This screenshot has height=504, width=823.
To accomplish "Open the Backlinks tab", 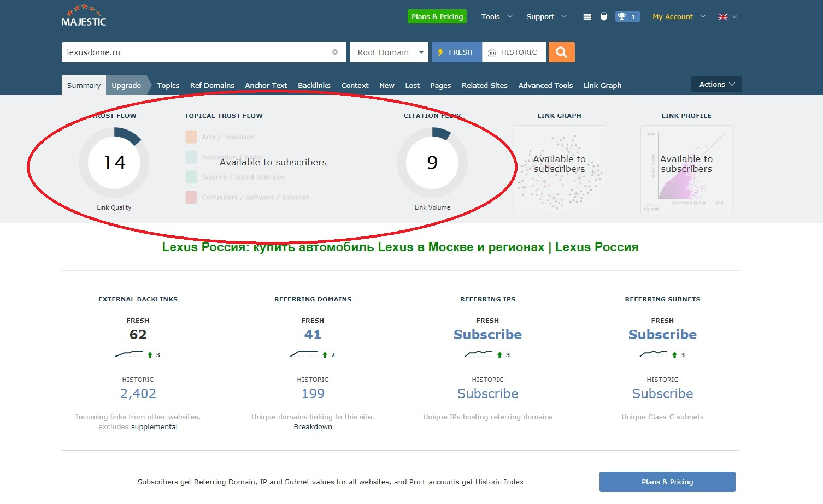I will click(x=314, y=85).
